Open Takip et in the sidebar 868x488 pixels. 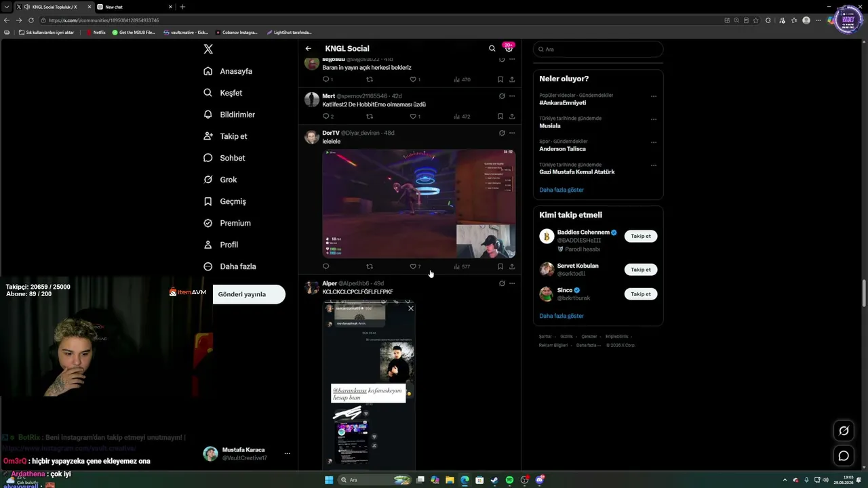click(x=225, y=136)
